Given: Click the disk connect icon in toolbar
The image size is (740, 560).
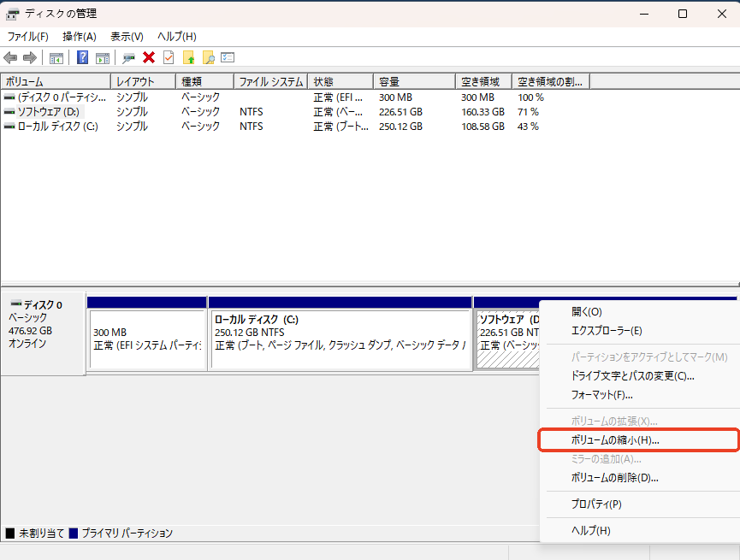Looking at the screenshot, I should click(x=128, y=57).
